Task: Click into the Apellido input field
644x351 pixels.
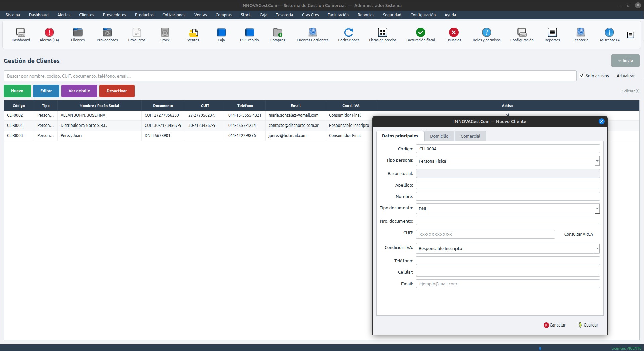Action: 508,185
